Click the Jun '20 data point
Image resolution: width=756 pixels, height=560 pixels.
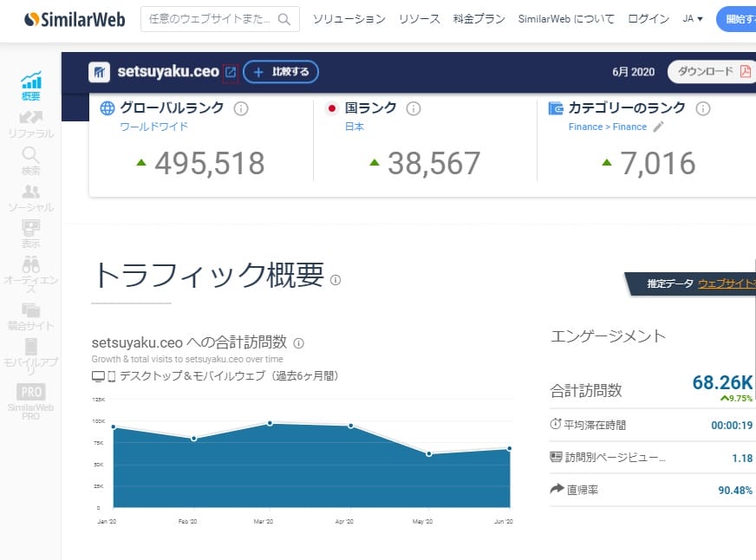(509, 449)
